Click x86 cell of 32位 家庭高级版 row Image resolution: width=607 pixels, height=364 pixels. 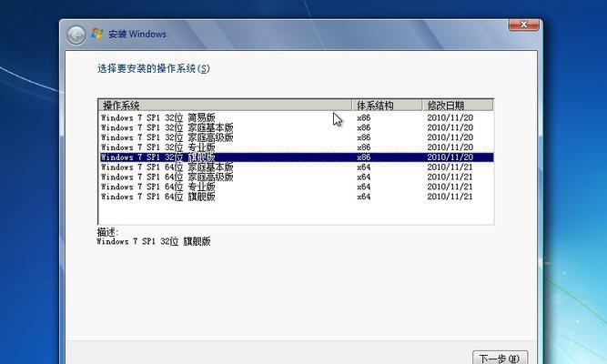[363, 137]
